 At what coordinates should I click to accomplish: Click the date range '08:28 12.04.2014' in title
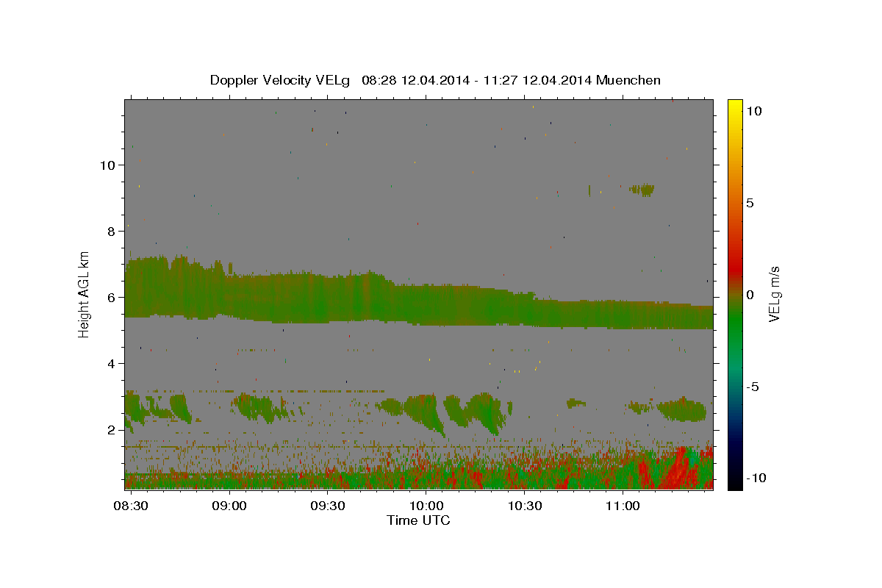415,80
